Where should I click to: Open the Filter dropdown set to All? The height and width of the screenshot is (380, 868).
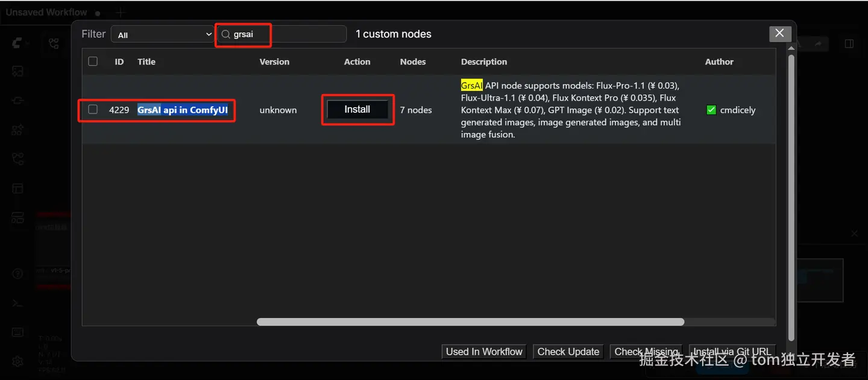tap(163, 34)
